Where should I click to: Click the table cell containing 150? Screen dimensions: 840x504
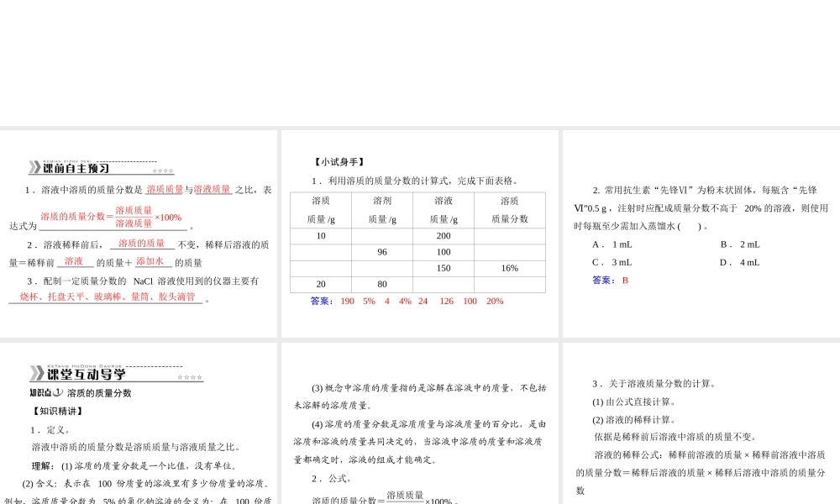(x=444, y=268)
